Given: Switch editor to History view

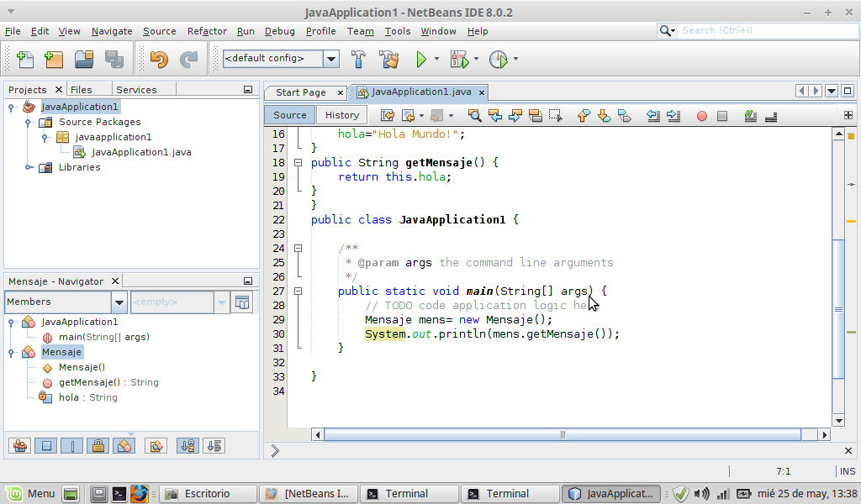Looking at the screenshot, I should click(342, 115).
